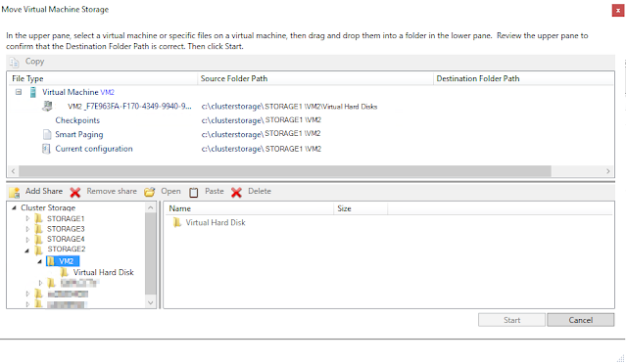The width and height of the screenshot is (626, 364).
Task: Click the STORAGE1 folder icon
Action: pyautogui.click(x=39, y=218)
